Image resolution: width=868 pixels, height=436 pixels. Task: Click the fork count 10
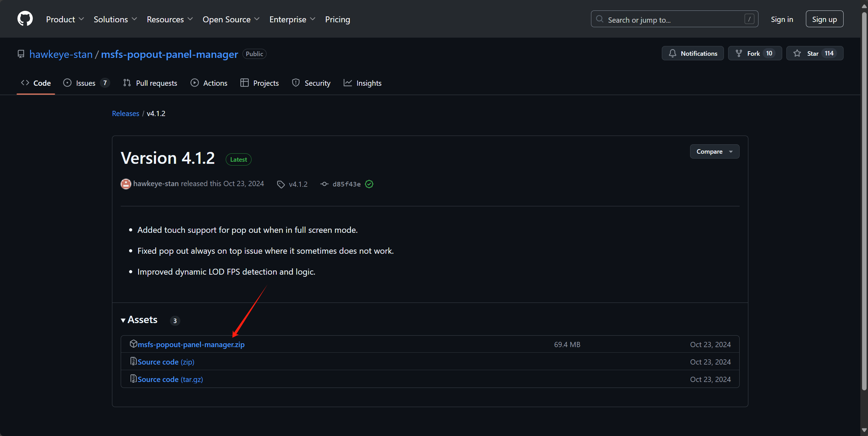pyautogui.click(x=769, y=53)
